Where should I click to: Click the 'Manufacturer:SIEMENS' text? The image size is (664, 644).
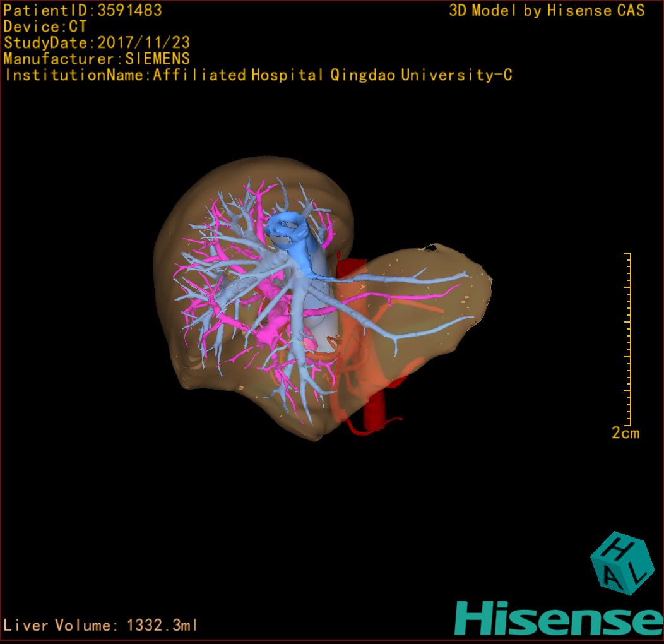click(x=97, y=59)
